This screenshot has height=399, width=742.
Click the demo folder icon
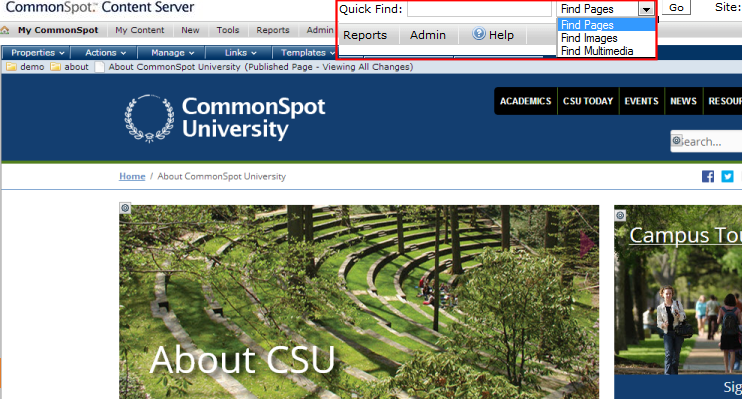click(11, 67)
